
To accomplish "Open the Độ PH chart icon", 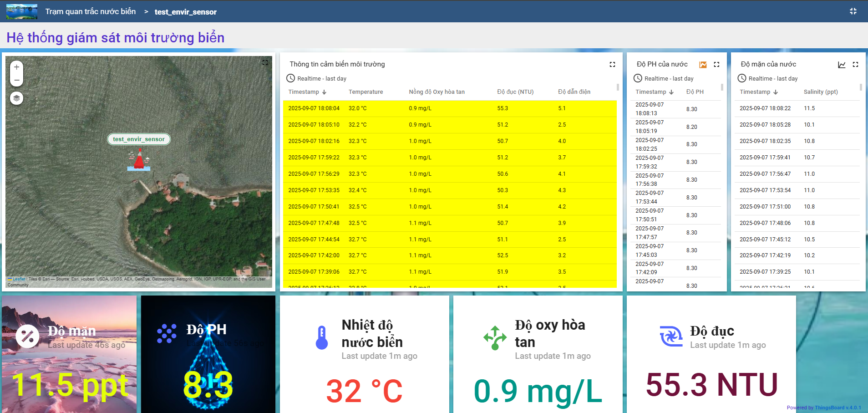I will click(703, 65).
